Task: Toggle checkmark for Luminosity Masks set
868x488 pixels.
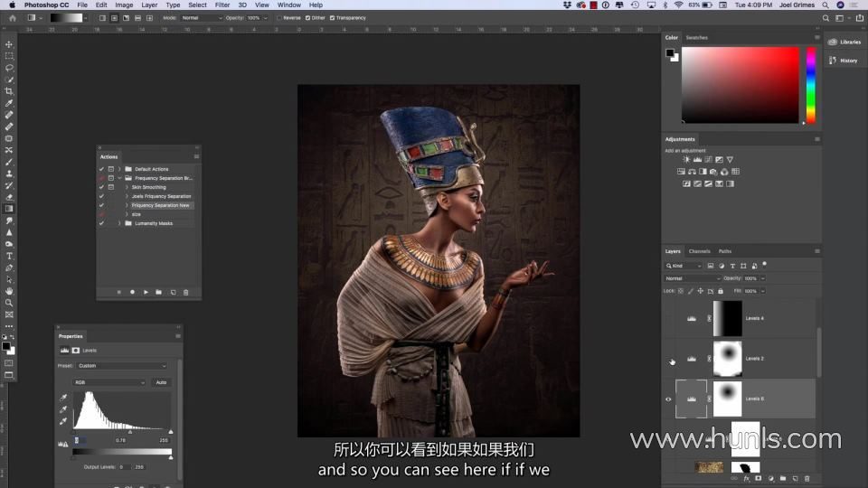Action: [x=101, y=223]
